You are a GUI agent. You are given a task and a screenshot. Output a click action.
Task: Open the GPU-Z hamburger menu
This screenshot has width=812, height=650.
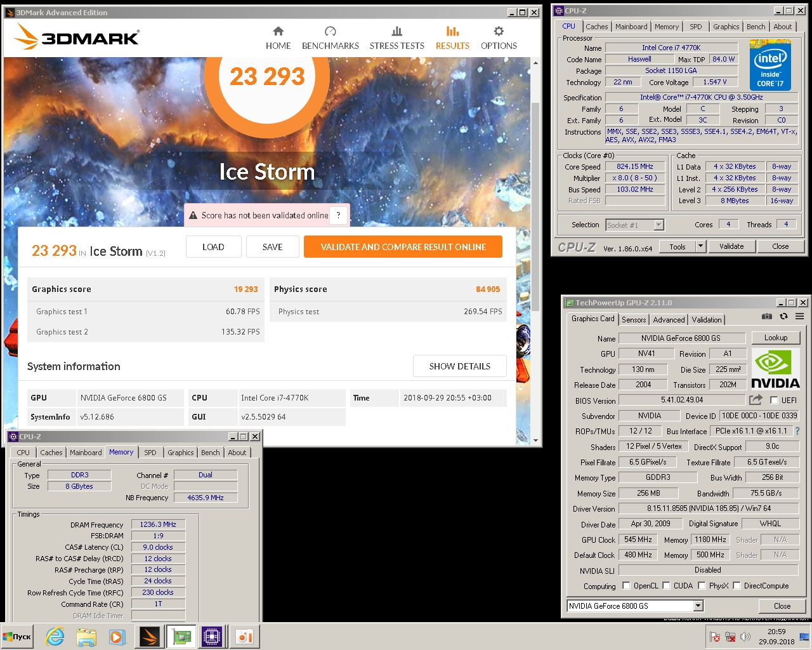(800, 316)
